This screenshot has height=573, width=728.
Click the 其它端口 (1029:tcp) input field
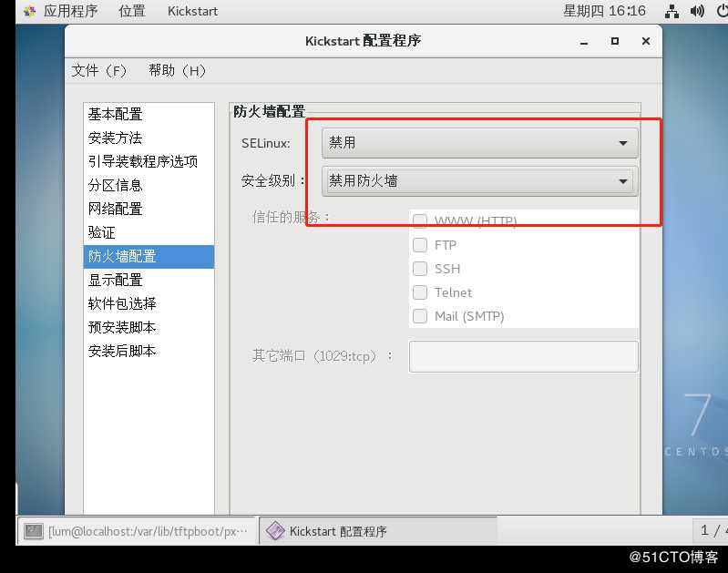523,356
